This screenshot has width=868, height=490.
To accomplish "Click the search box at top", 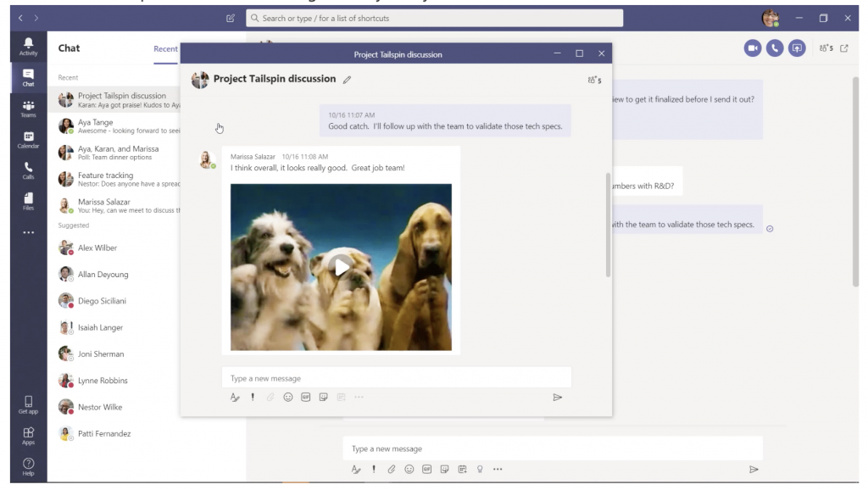I will [x=433, y=17].
